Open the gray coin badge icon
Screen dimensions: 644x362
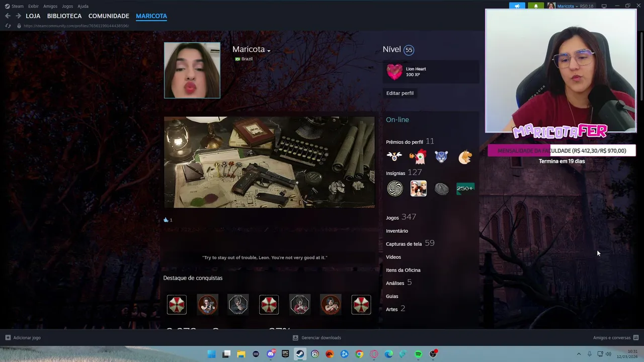pyautogui.click(x=442, y=189)
